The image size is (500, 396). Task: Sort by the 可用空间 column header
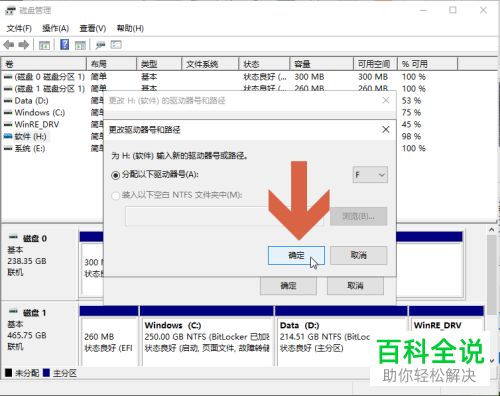tap(376, 64)
